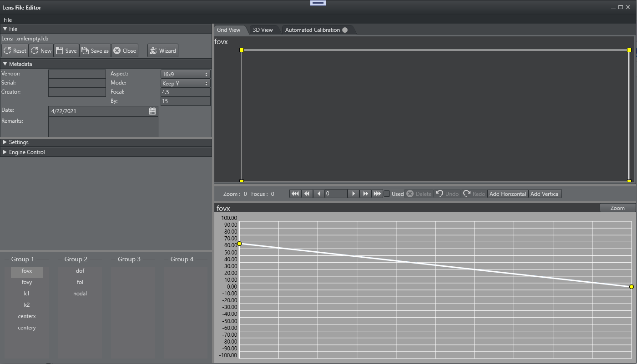Open the Aspect 16x9 dropdown
Screen dimensions: 637x364
[185, 74]
